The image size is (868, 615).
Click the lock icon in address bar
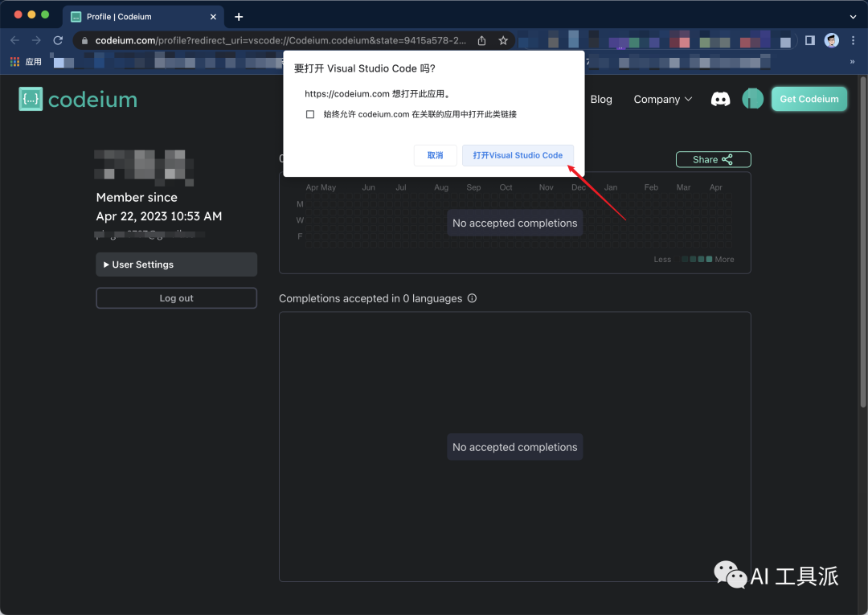click(84, 40)
